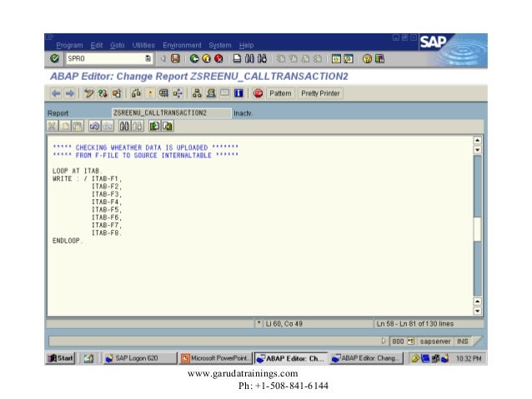Expand the status bar system info triangle
Screen dimensions: 532x399
[x=384, y=341]
